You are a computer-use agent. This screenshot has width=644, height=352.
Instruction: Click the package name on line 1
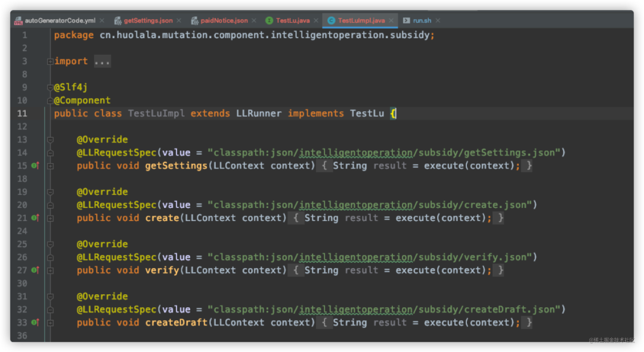click(x=265, y=35)
